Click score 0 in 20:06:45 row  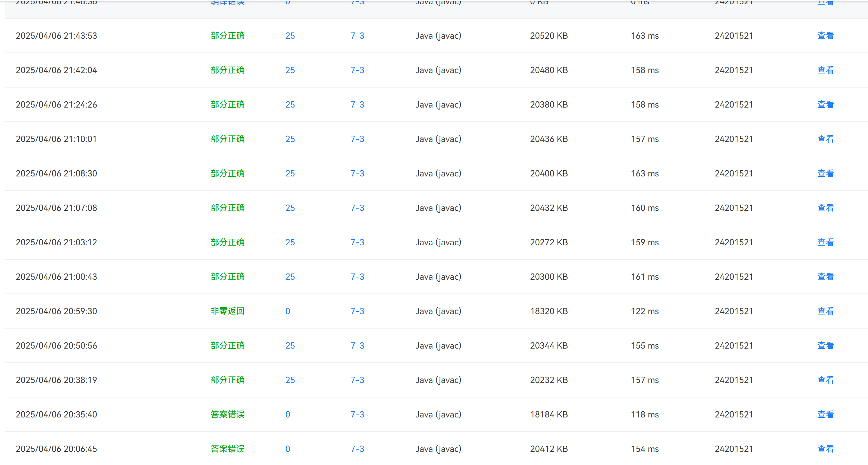[287, 449]
